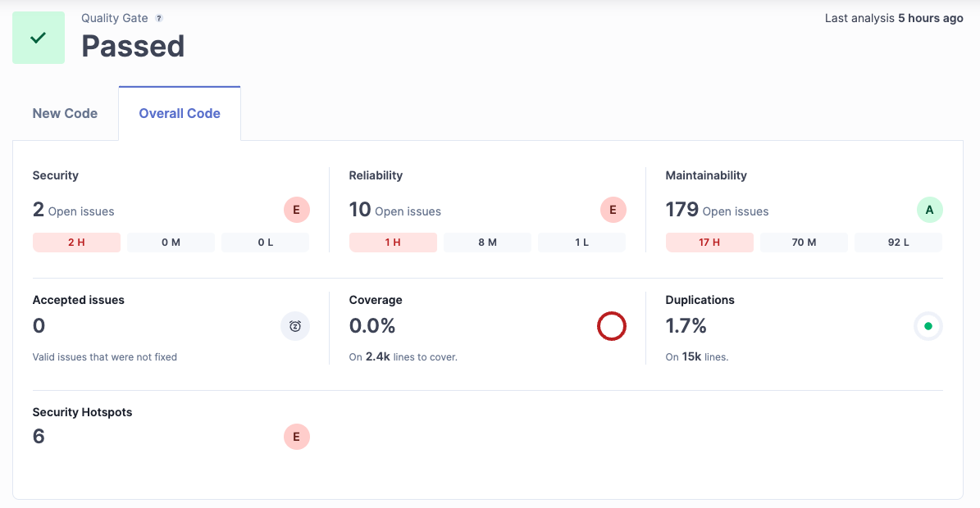Filter Security by 2 H high severity
This screenshot has width=980, height=508.
click(76, 243)
